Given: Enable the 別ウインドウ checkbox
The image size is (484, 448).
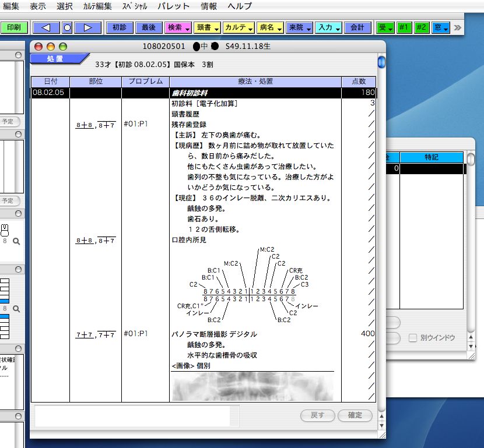Looking at the screenshot, I should (413, 338).
